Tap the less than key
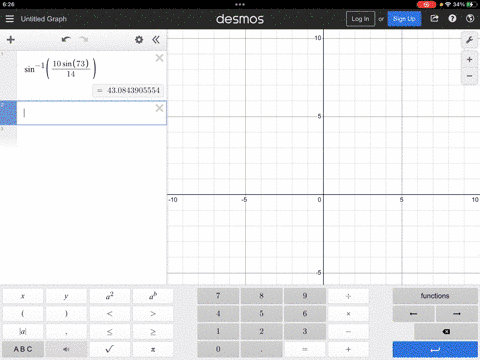480x360 pixels. 110,314
